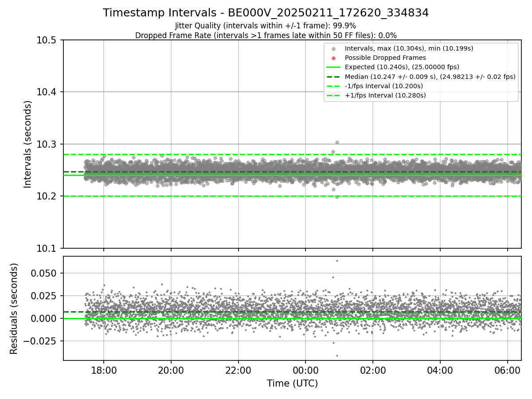This screenshot has height=399, width=532.
Task: Click the 06:00 time tick label
Action: click(508, 371)
